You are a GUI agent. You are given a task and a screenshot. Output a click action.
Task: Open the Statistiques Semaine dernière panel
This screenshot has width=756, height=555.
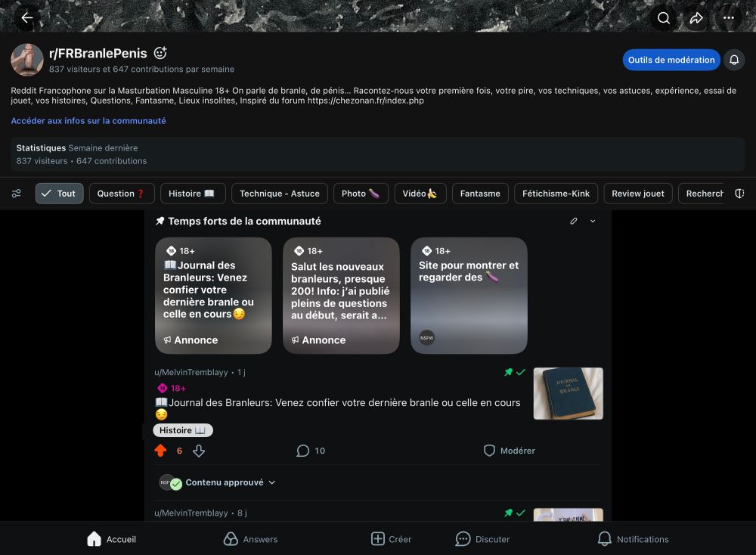378,154
